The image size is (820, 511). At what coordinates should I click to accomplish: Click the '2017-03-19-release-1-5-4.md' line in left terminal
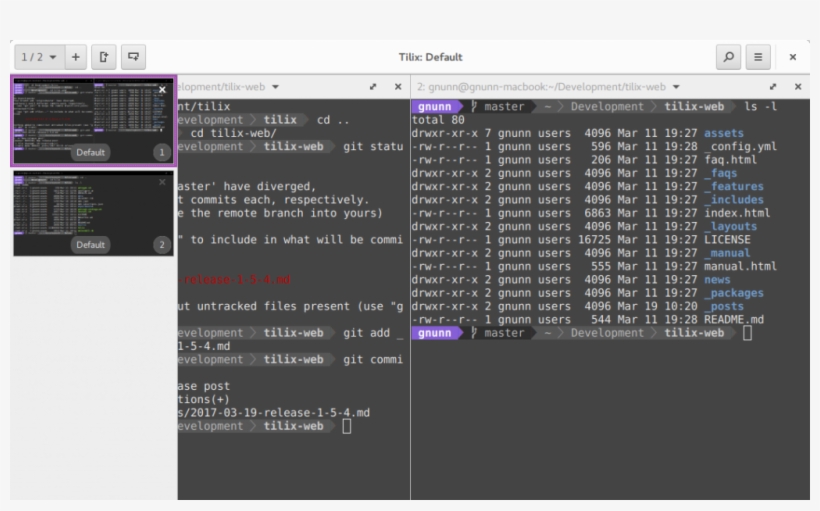(274, 413)
